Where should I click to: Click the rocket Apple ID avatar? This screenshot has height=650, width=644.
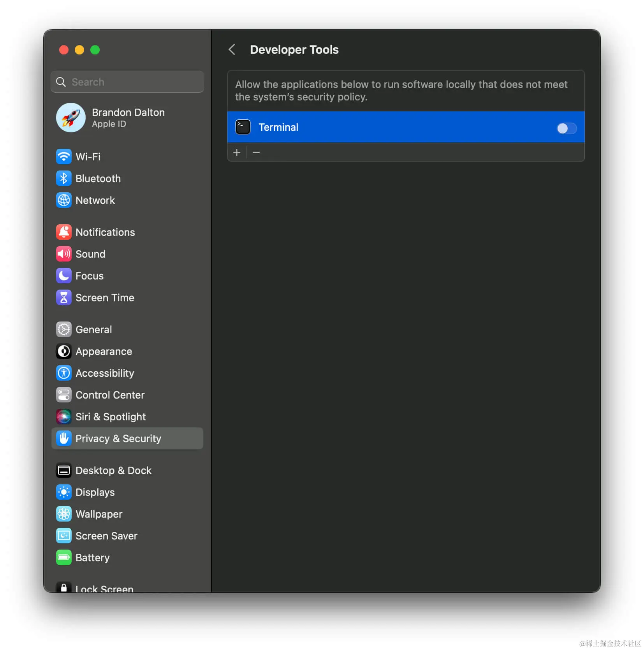(x=70, y=118)
